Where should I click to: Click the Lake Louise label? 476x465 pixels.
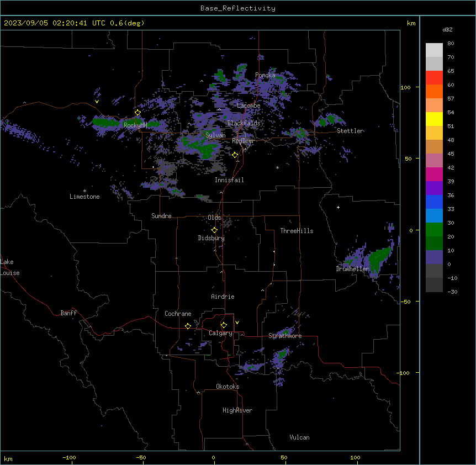(10, 267)
